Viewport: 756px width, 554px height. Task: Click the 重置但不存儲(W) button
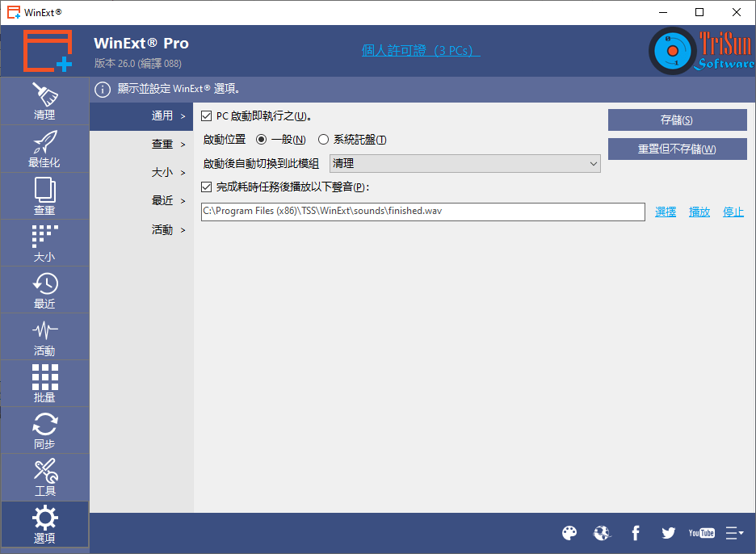coord(677,149)
